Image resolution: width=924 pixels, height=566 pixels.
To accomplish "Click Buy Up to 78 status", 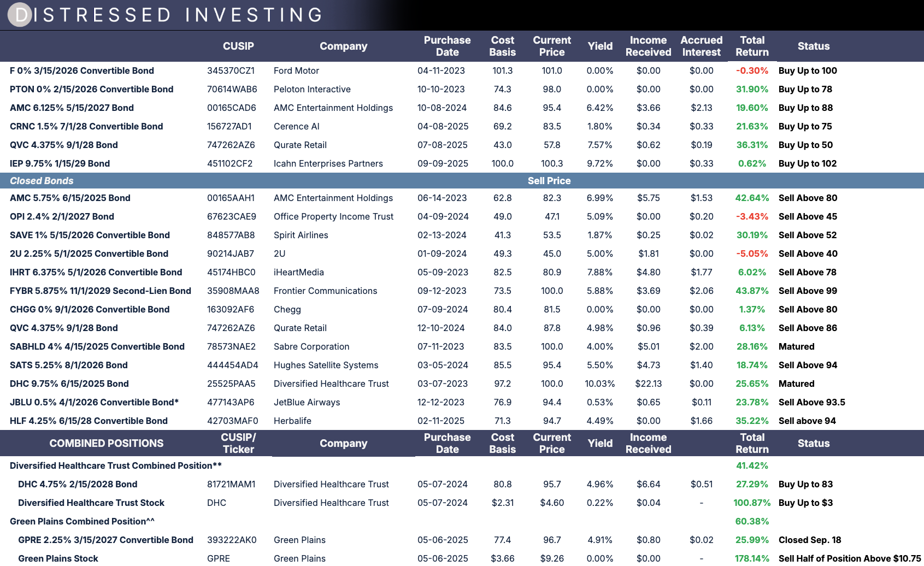I will [805, 89].
